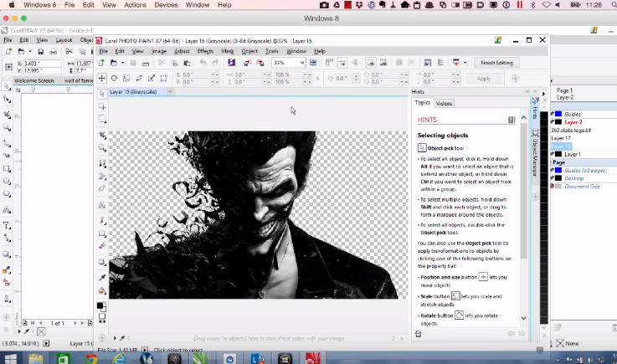Click the New document icon in PHOTO-PAINT
This screenshot has width=617, height=364.
[x=101, y=63]
